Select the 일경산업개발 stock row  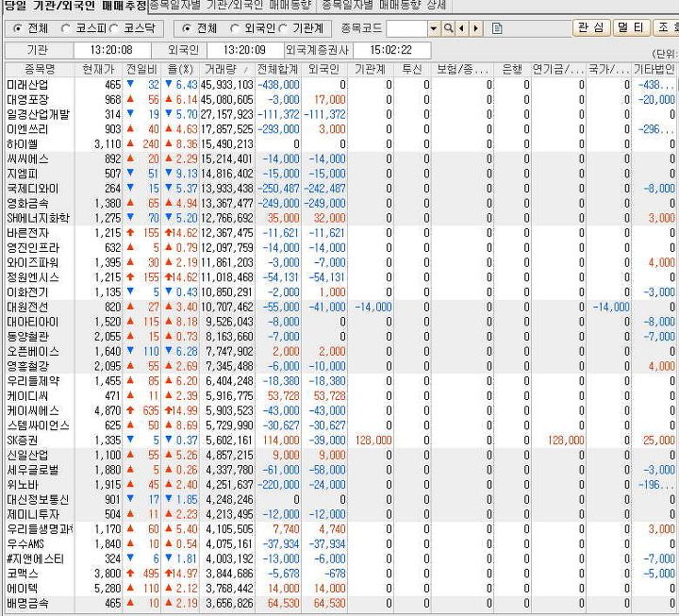pyautogui.click(x=340, y=114)
